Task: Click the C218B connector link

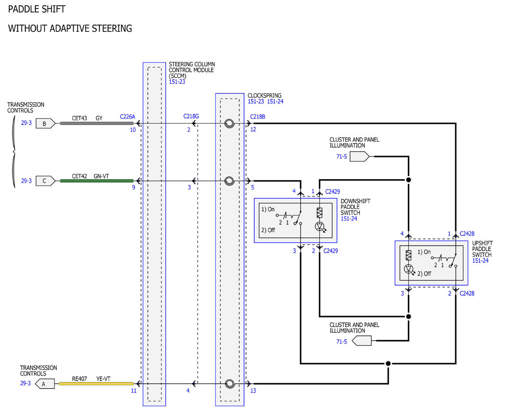Action: point(258,117)
